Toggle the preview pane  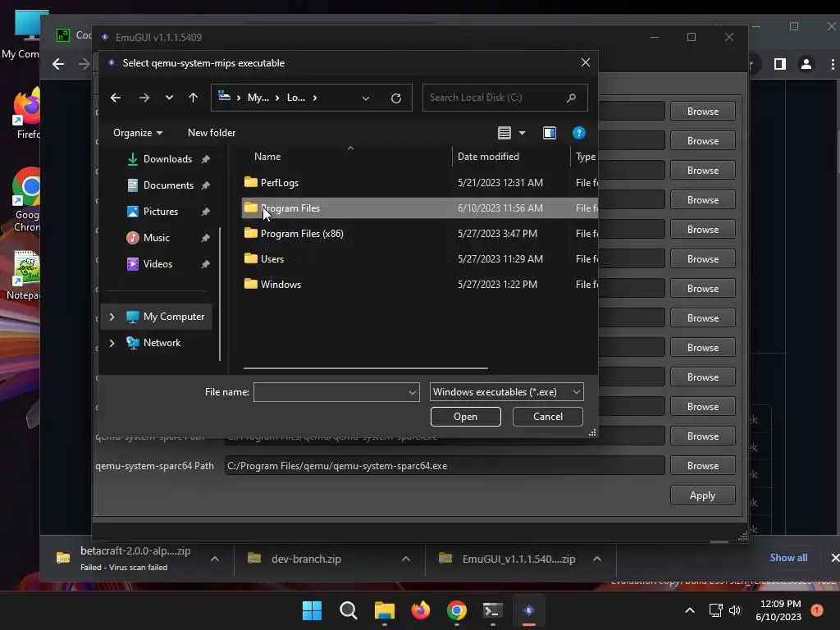coord(549,133)
